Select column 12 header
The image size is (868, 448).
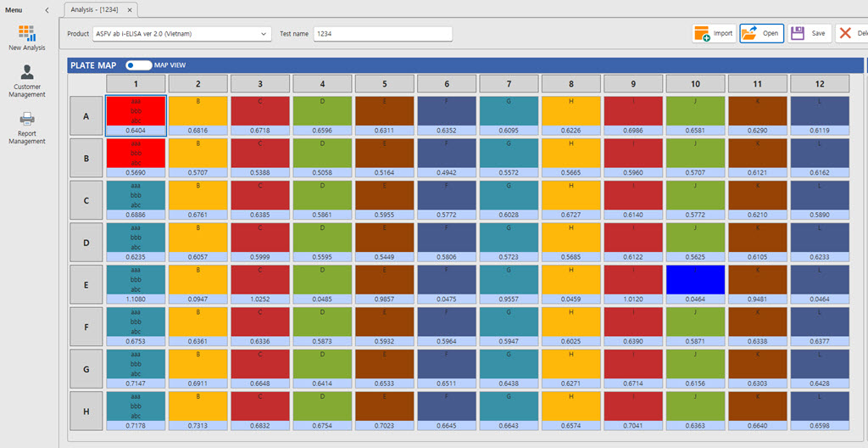coord(819,84)
